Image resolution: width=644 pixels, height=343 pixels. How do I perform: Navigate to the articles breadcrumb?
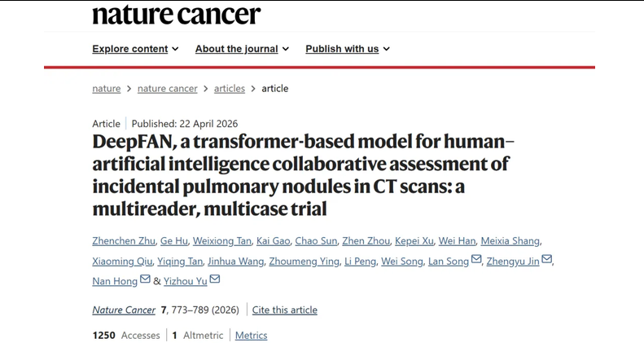point(229,88)
